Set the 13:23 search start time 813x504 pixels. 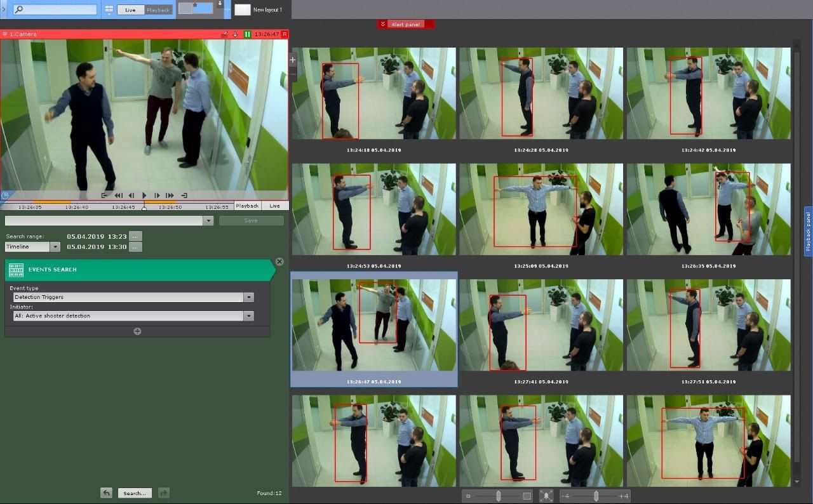point(135,236)
